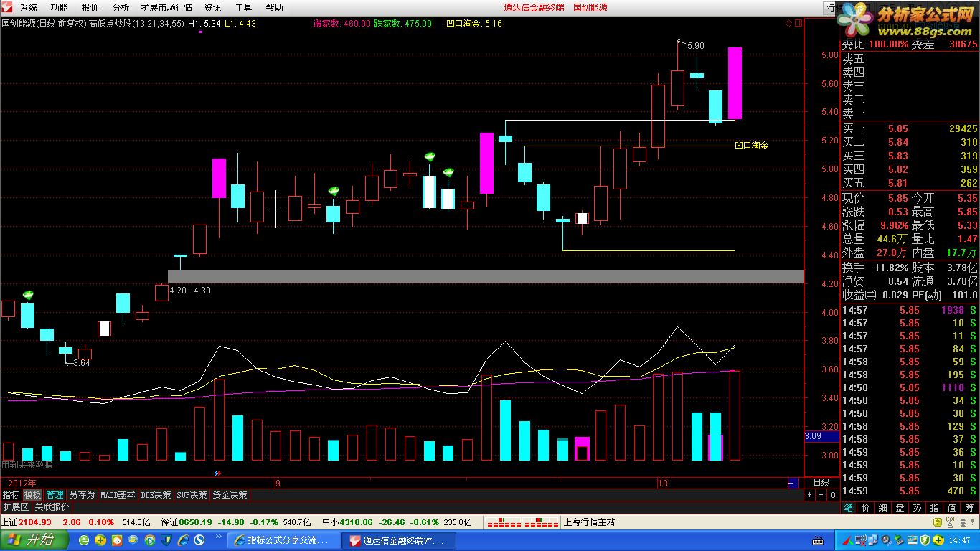Click the antenna signal icon in status bar

click(x=950, y=522)
